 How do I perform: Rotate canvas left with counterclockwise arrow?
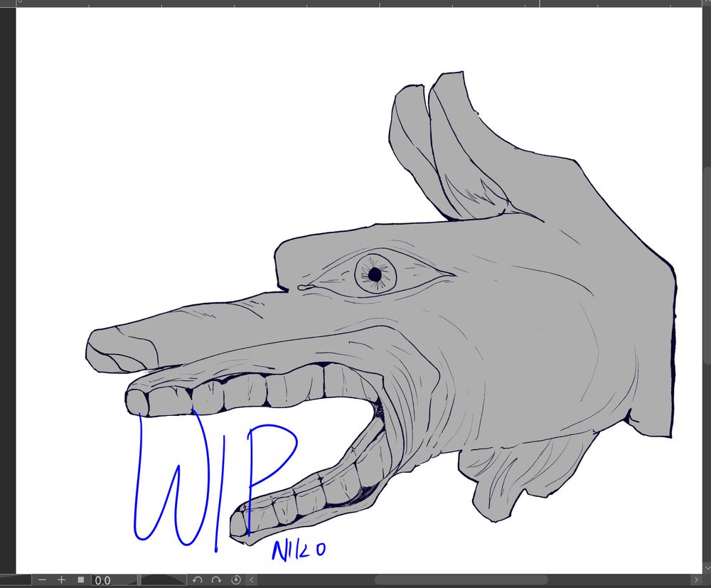pos(197,580)
